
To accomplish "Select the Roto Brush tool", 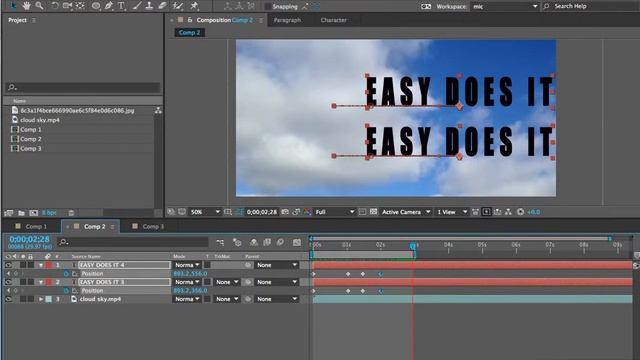I will [x=178, y=6].
